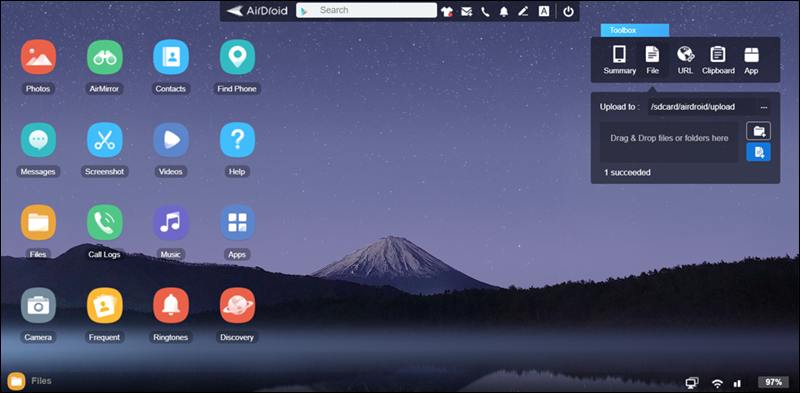The height and width of the screenshot is (393, 800).
Task: Click the Search input field
Action: click(366, 10)
